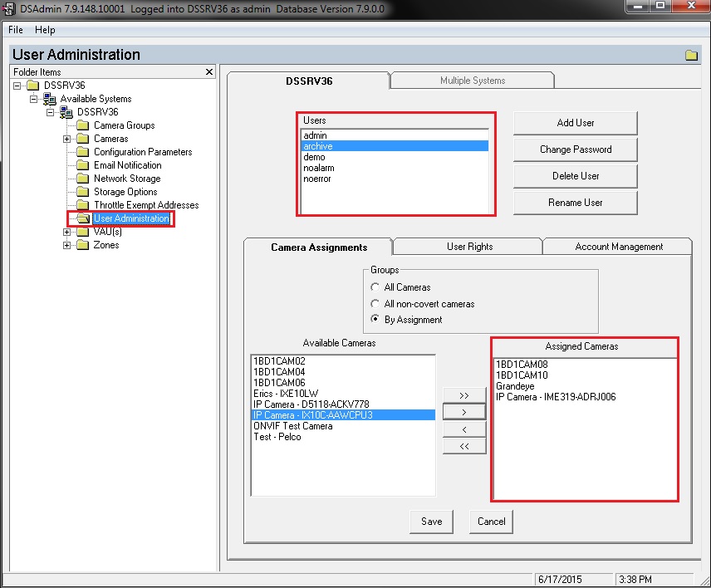Screen dimensions: 711x588
Task: Expand the Zones tree node
Action: click(67, 245)
